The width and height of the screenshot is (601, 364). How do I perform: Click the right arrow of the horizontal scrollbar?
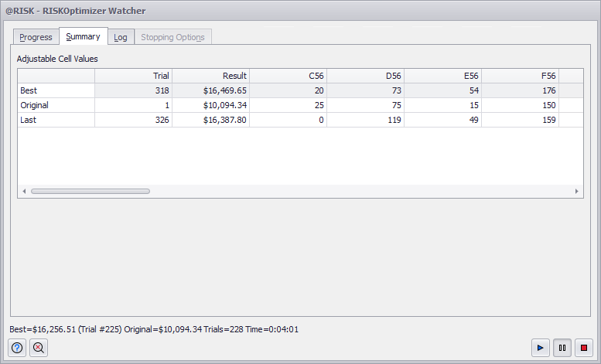(x=576, y=191)
